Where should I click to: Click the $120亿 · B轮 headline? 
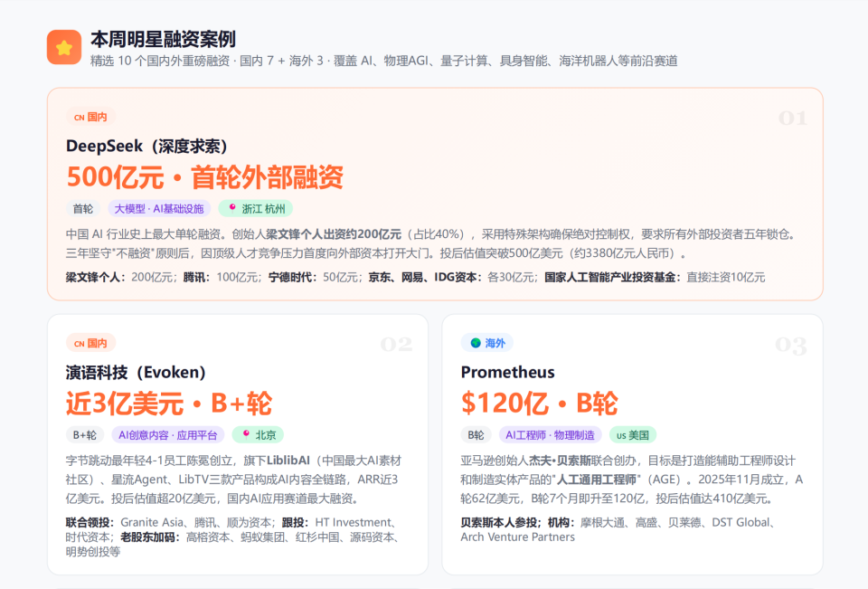point(539,404)
